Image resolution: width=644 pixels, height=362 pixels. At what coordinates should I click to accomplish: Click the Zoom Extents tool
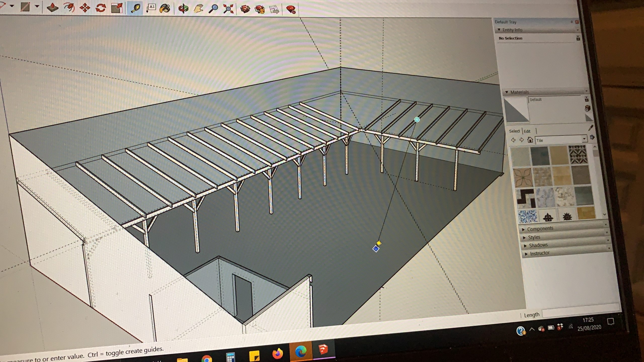click(x=228, y=9)
